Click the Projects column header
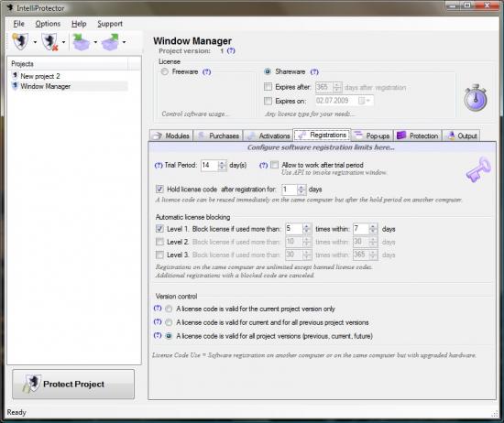This screenshot has height=423, width=504. [69, 64]
